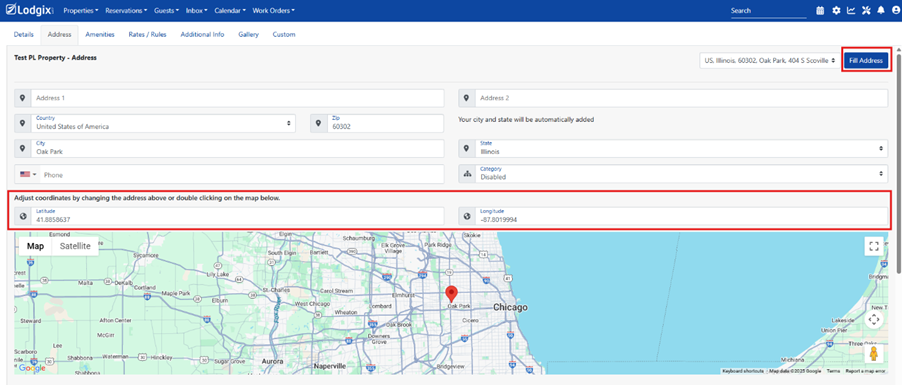This screenshot has height=385, width=902.
Task: Click the Google logo on map
Action: pos(32,368)
